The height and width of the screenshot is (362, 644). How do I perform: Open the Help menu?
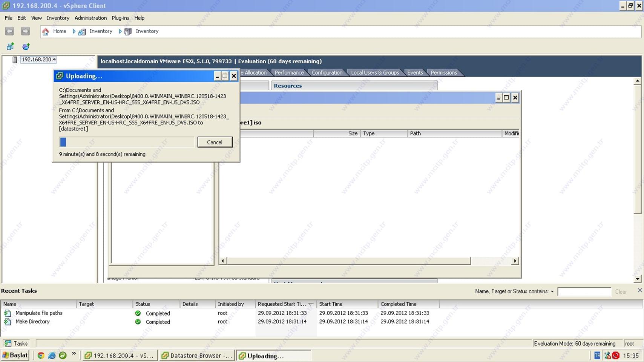tap(139, 18)
